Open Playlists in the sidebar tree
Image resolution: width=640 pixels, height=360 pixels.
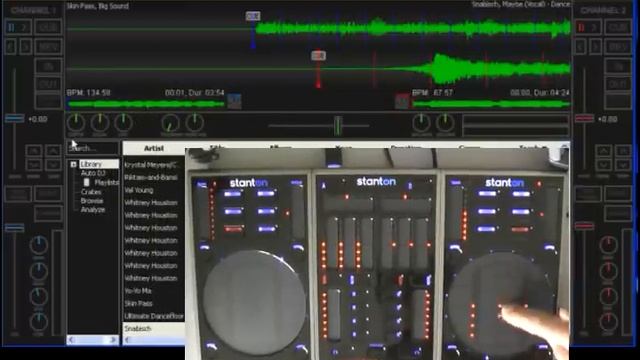click(106, 182)
